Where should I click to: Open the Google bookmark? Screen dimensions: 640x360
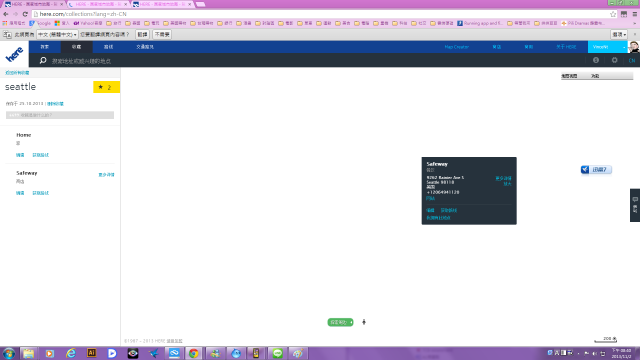coord(40,23)
